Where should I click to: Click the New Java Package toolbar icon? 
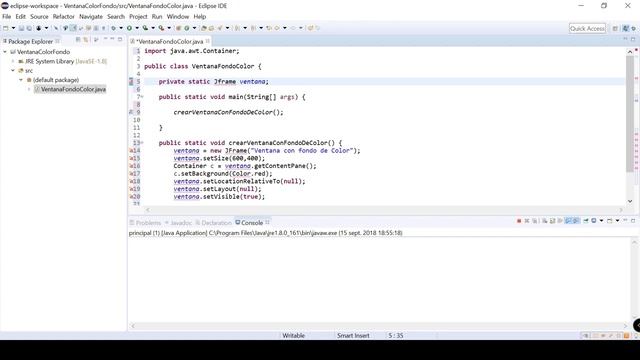coord(178,28)
